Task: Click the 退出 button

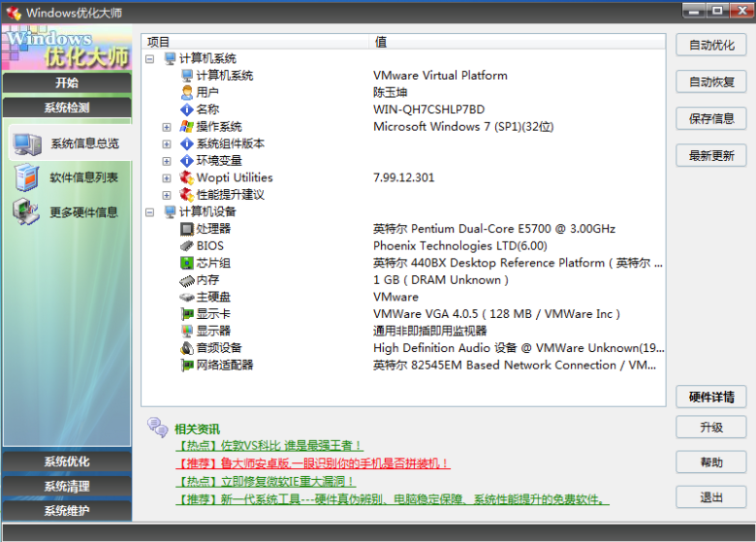Action: [711, 497]
